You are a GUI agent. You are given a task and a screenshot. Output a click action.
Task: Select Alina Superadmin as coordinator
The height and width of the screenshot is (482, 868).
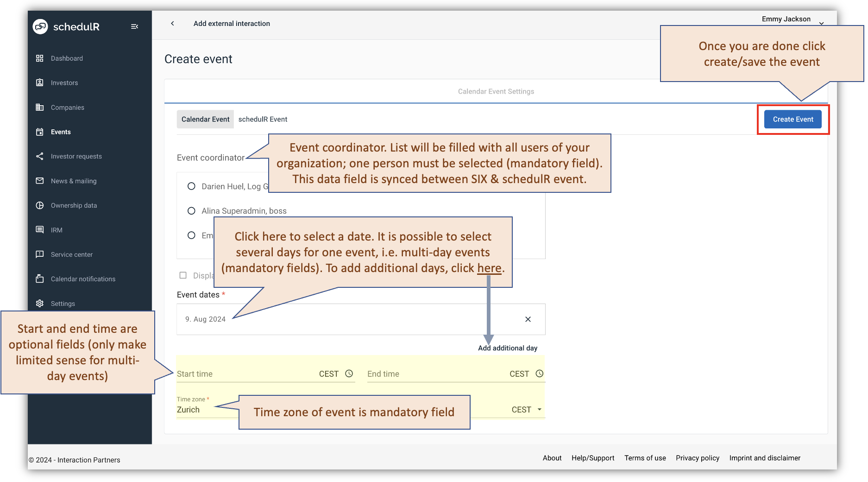tap(191, 210)
